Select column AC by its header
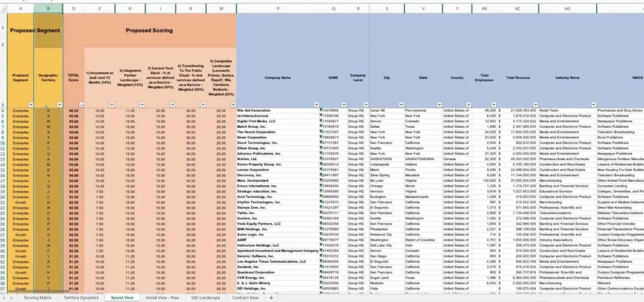Screen dimensions: 644x302 [518, 8]
